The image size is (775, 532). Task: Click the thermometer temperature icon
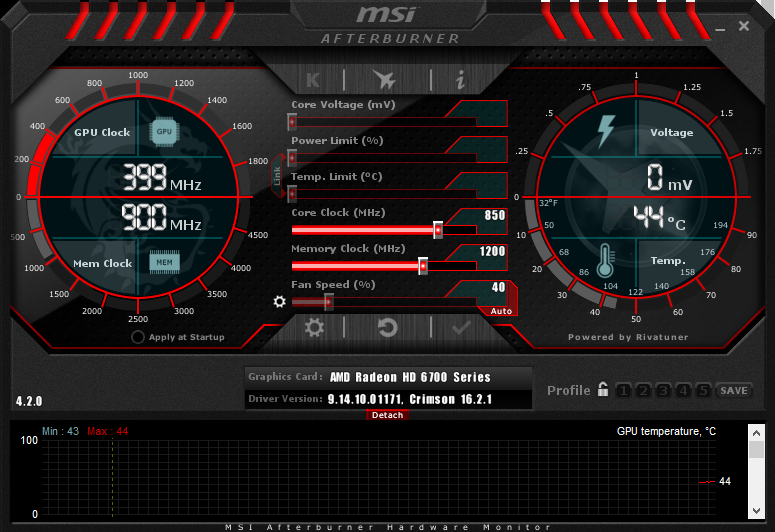pos(605,261)
